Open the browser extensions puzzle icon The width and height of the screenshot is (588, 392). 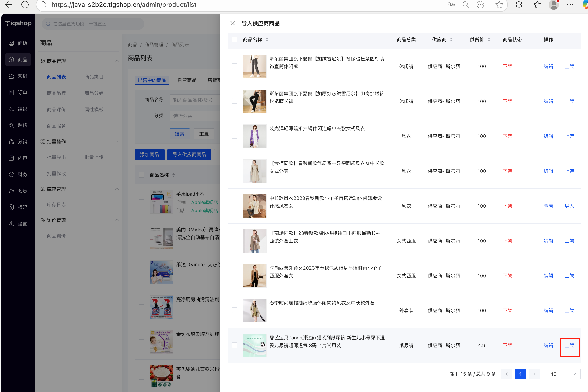(x=519, y=5)
